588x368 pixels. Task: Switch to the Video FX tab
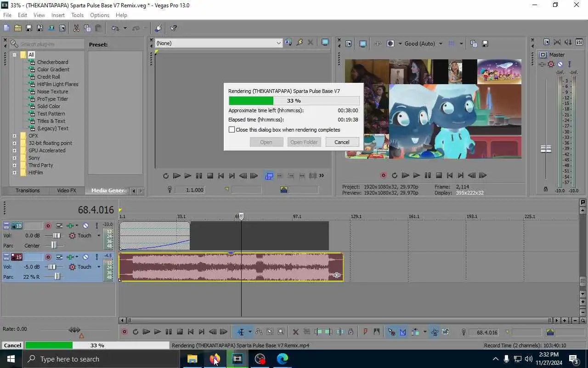[x=67, y=190]
